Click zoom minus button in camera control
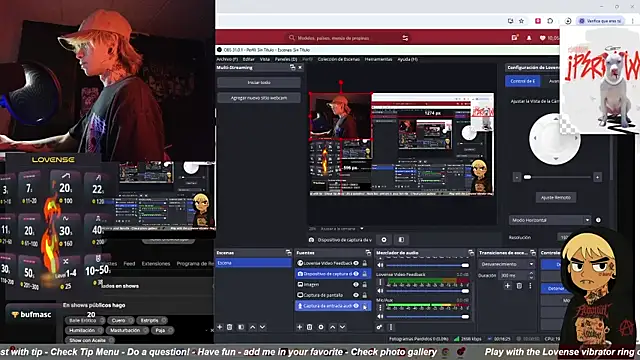 pyautogui.click(x=517, y=177)
